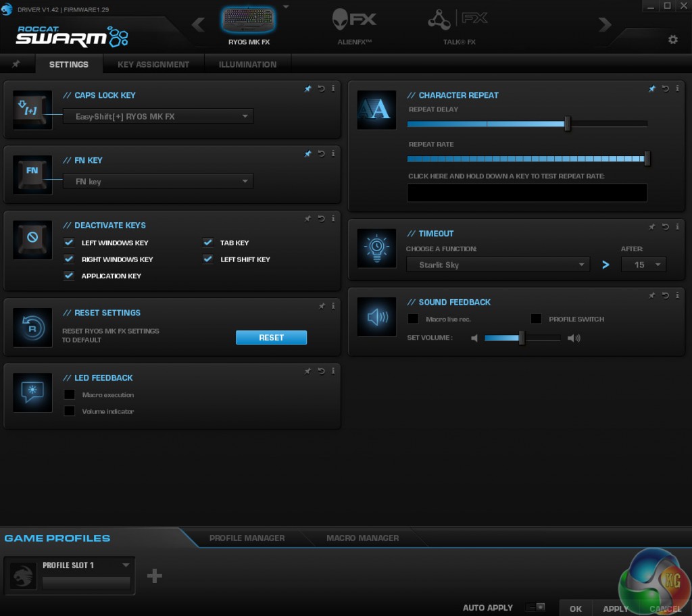Adjust the Repeat Rate slider handle
The width and height of the screenshot is (692, 616).
pyautogui.click(x=647, y=159)
